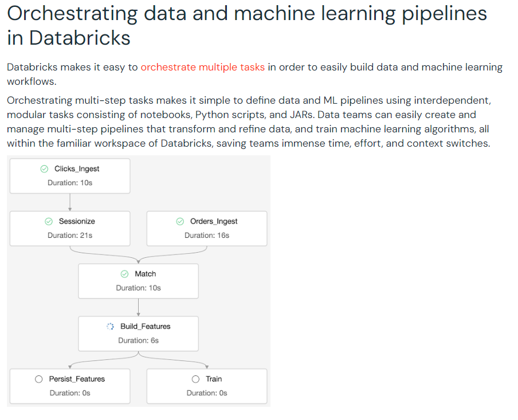Click the Duration: 16s label

pos(207,235)
